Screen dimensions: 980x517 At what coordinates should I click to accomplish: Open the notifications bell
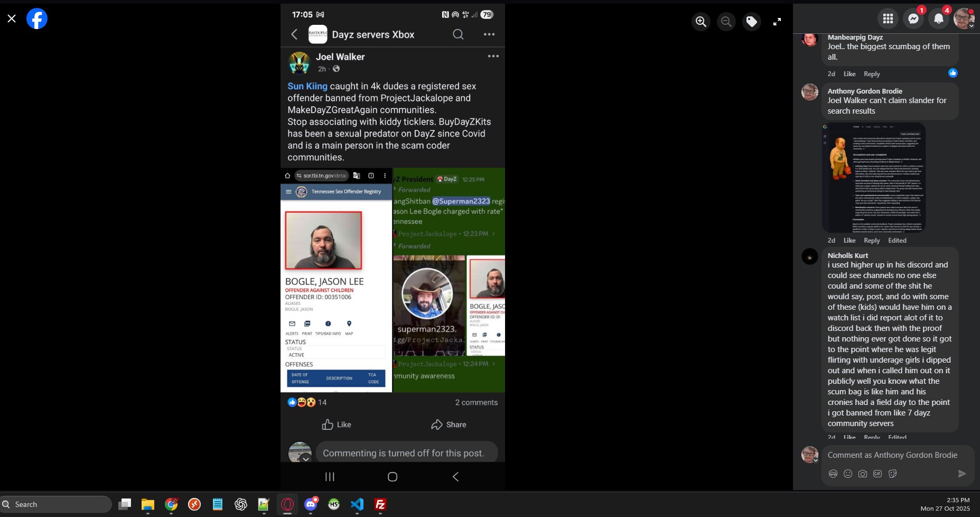point(939,19)
